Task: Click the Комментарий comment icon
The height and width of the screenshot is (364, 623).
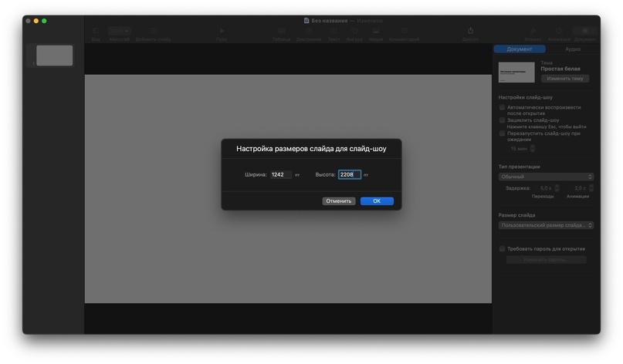Action: tap(404, 31)
